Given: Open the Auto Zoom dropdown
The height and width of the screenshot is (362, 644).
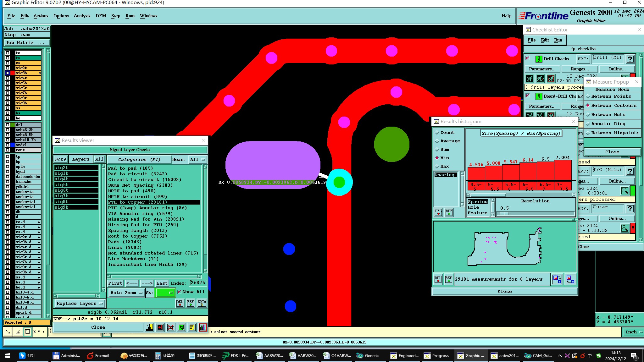Looking at the screenshot, I should (126, 293).
